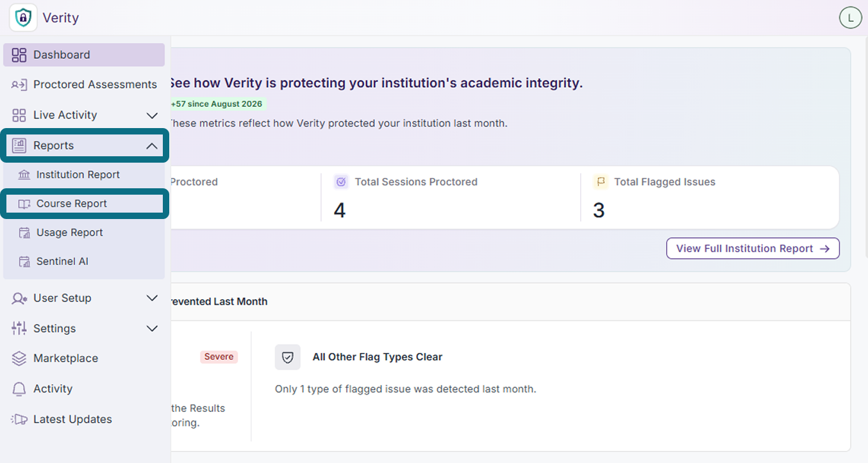The height and width of the screenshot is (463, 868).
Task: Click the Institution Report building icon
Action: coord(24,175)
